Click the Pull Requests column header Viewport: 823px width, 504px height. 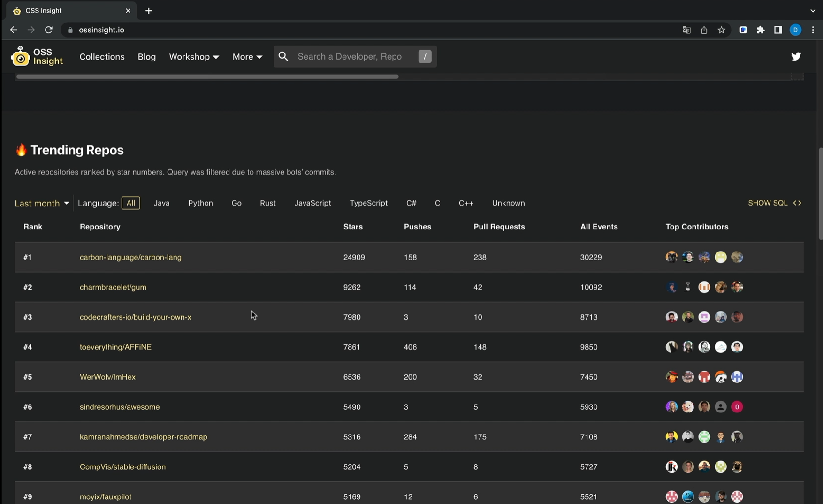[499, 227]
